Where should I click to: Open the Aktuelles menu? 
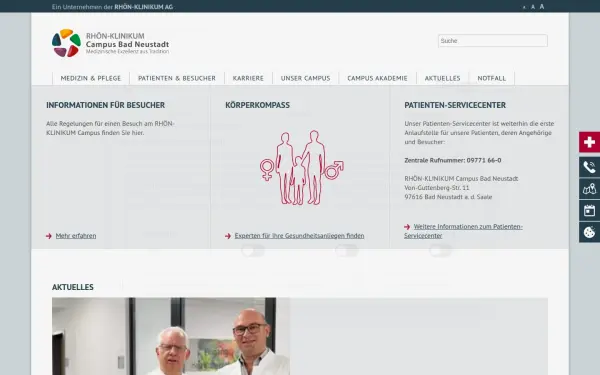click(x=442, y=78)
